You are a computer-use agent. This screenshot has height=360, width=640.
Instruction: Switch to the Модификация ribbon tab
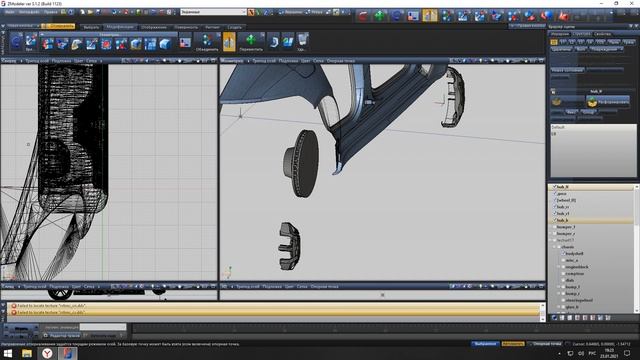coord(120,27)
